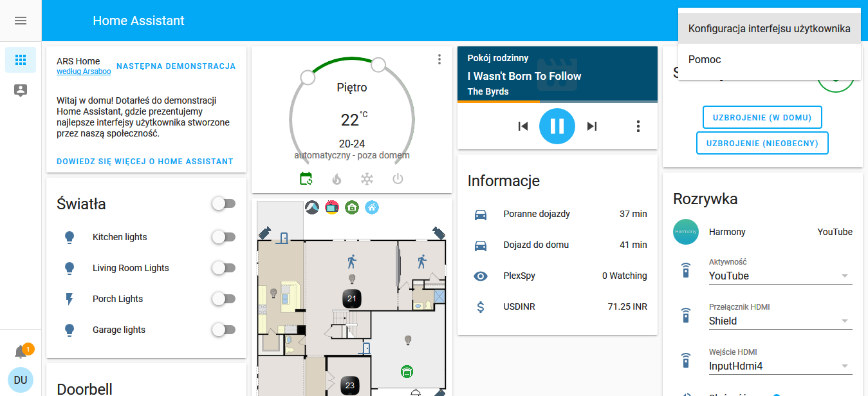The width and height of the screenshot is (868, 396).
Task: Turn on Porch Lights switch
Action: tap(223, 299)
